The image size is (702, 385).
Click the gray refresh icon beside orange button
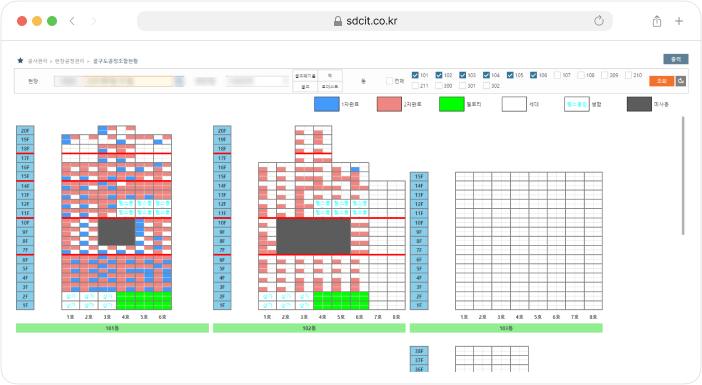pyautogui.click(x=681, y=81)
